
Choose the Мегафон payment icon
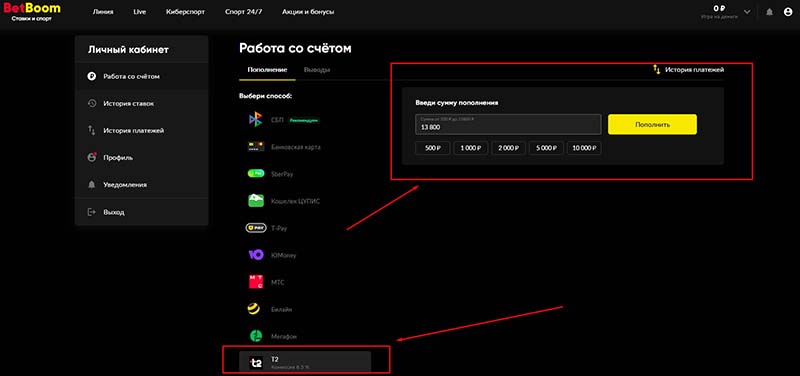[256, 336]
